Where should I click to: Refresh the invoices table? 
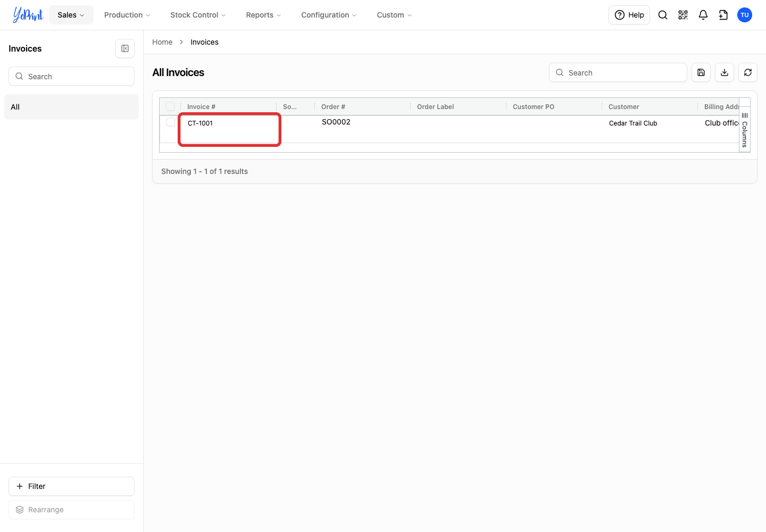point(748,72)
